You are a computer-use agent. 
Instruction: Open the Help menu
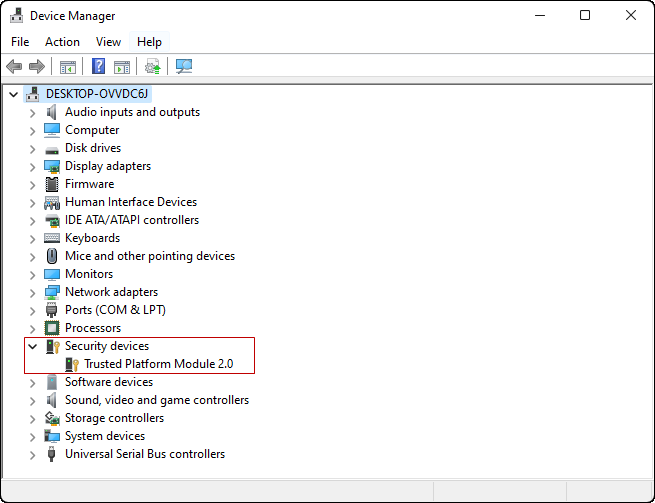149,42
